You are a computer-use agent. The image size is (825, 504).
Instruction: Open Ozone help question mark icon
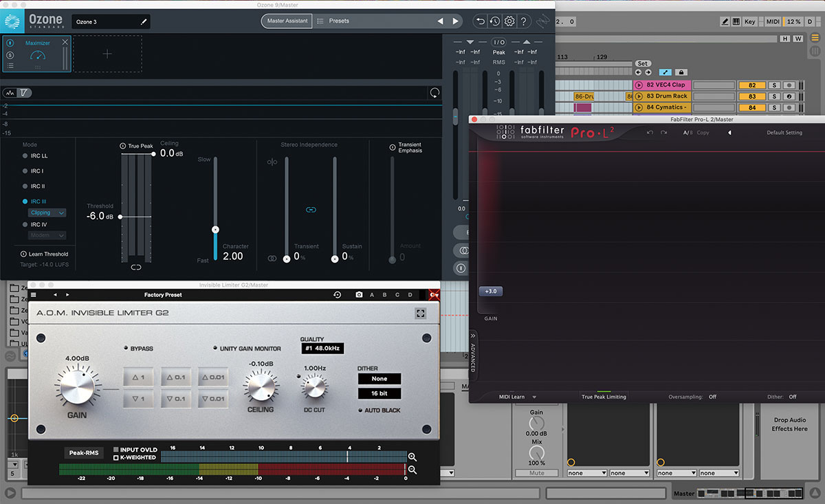coord(524,21)
